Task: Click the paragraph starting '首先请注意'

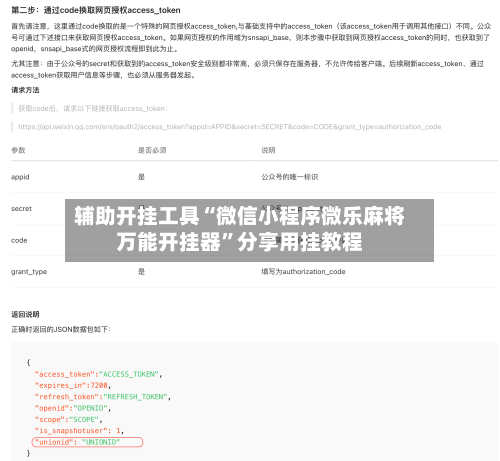Action: pos(251,38)
